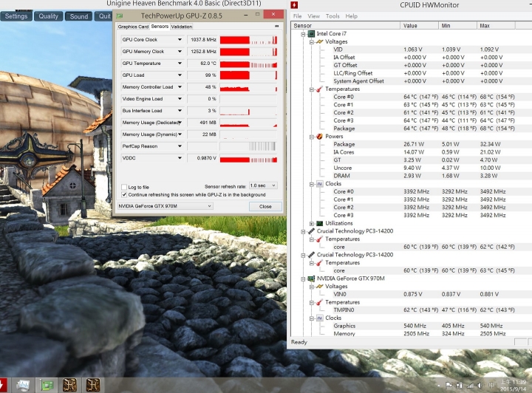This screenshot has width=532, height=393.
Task: Click the Clocks icon under Intel Core i7
Action: pyautogui.click(x=319, y=183)
